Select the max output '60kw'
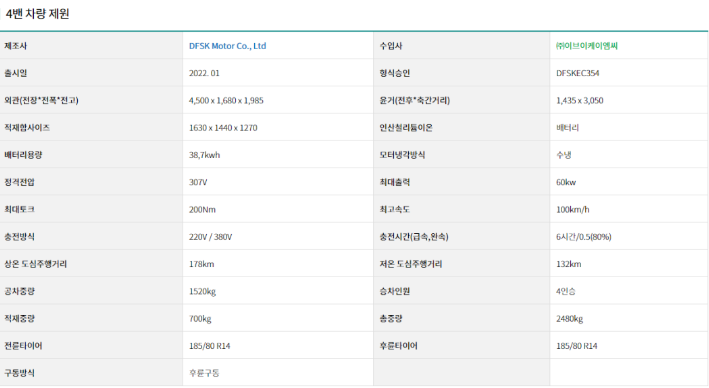The image size is (709, 388). click(x=566, y=182)
